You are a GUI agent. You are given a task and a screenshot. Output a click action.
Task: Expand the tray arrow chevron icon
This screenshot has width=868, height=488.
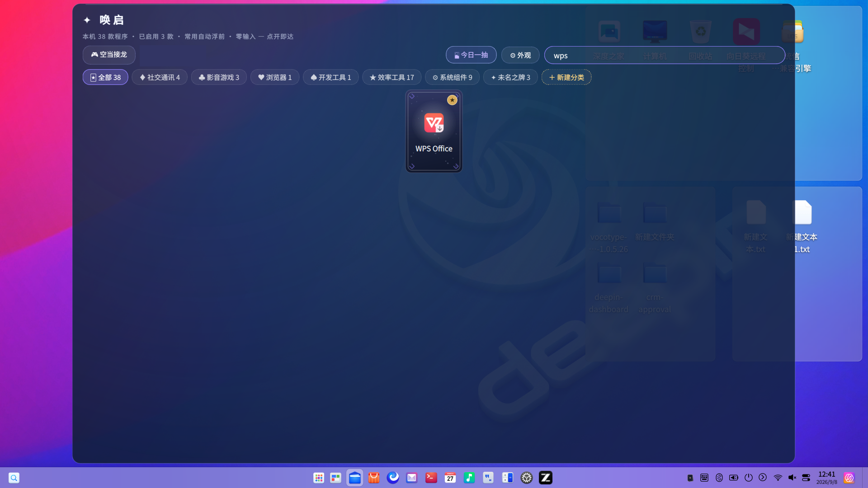[763, 477]
